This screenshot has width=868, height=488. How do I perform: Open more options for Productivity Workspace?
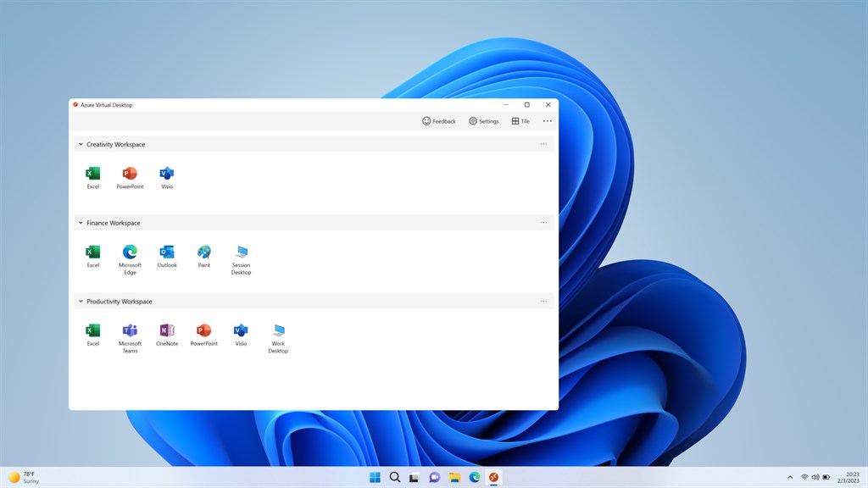543,302
